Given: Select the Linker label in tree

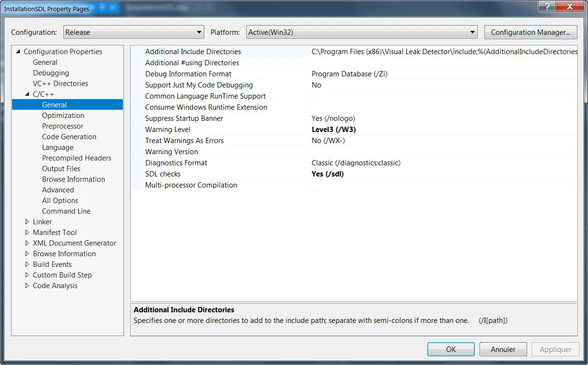Looking at the screenshot, I should click(42, 222).
